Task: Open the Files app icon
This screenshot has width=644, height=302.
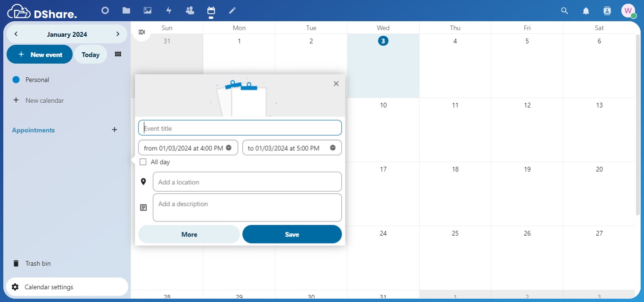Action: pyautogui.click(x=126, y=10)
